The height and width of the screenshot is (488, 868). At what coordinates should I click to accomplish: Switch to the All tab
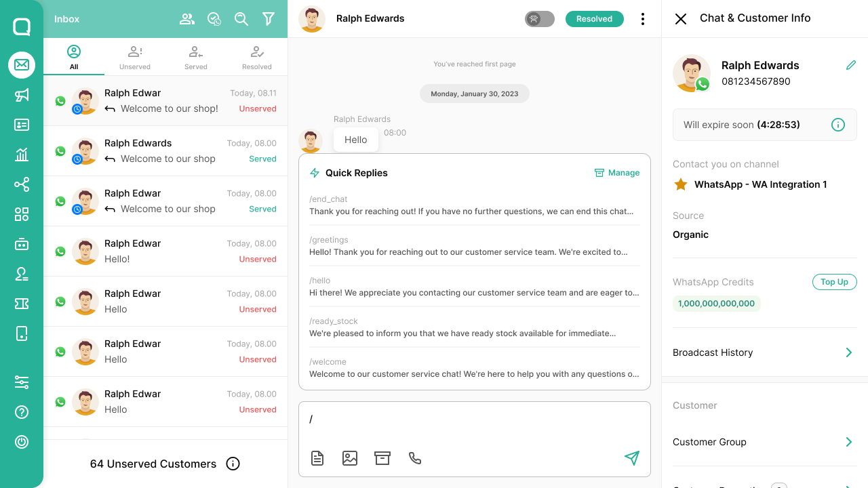74,57
